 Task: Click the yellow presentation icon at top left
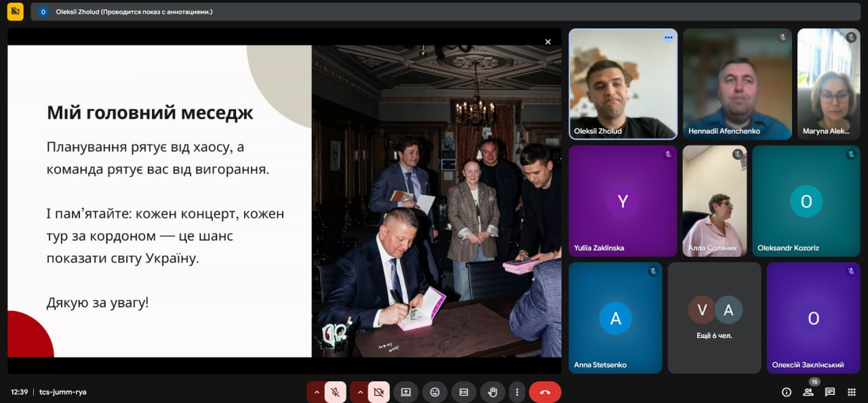[x=15, y=12]
